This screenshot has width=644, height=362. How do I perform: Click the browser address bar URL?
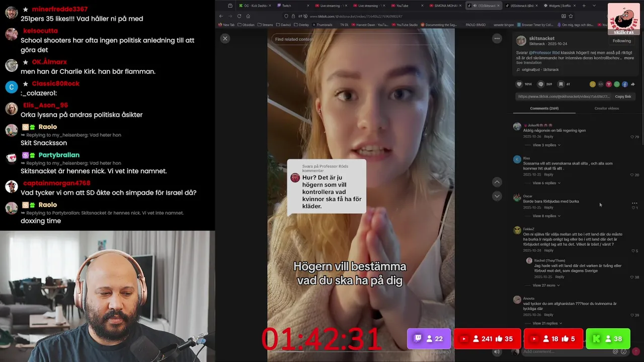click(x=356, y=16)
